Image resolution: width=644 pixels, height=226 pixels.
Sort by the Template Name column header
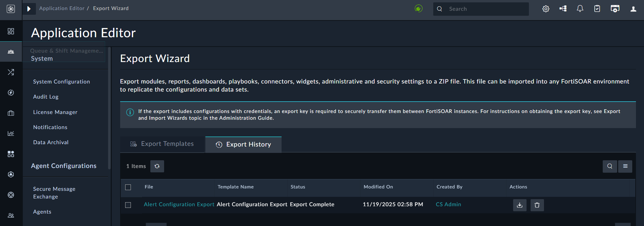point(236,187)
